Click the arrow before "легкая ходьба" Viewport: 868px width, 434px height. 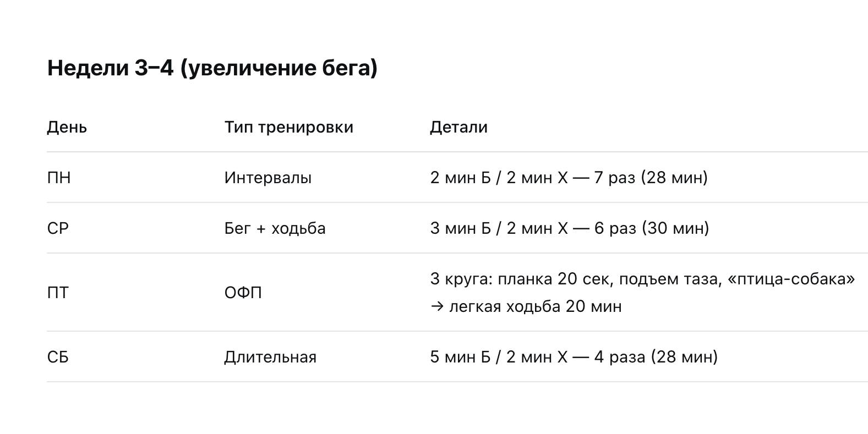[x=437, y=306]
